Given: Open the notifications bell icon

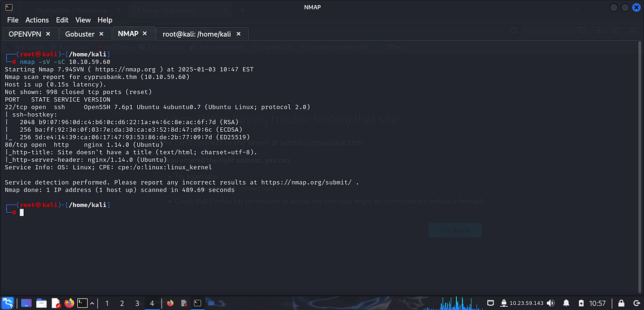Looking at the screenshot, I should 566,303.
